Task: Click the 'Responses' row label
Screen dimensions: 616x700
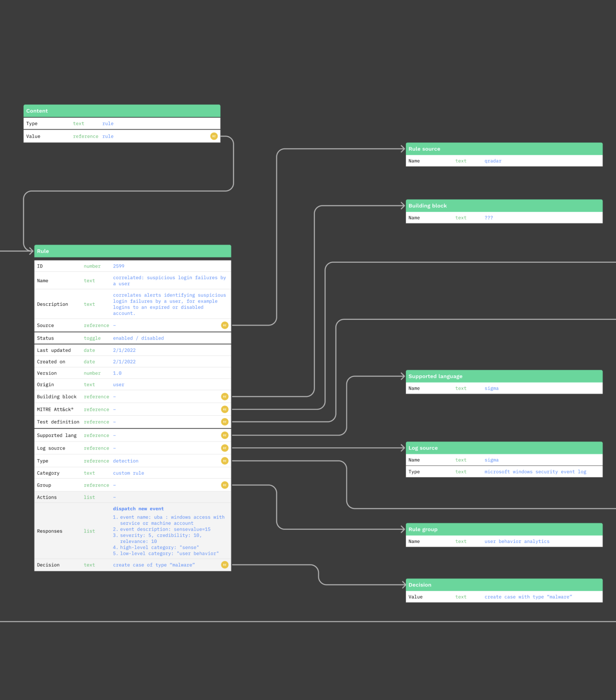Action: click(50, 531)
